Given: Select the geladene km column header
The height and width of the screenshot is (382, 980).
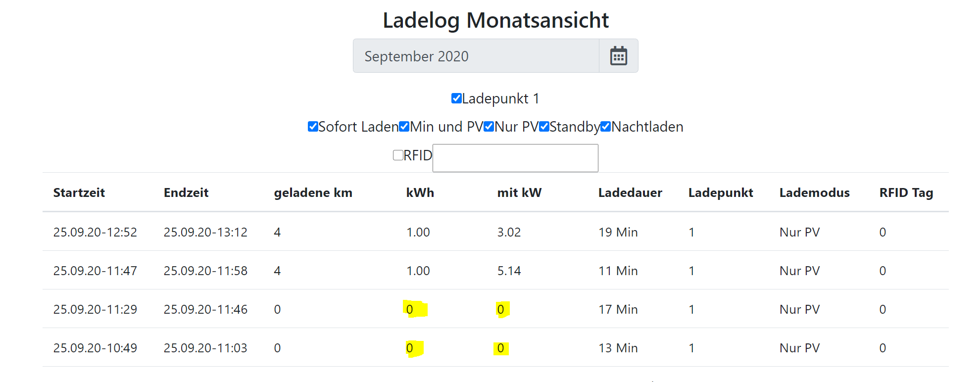Looking at the screenshot, I should [313, 192].
